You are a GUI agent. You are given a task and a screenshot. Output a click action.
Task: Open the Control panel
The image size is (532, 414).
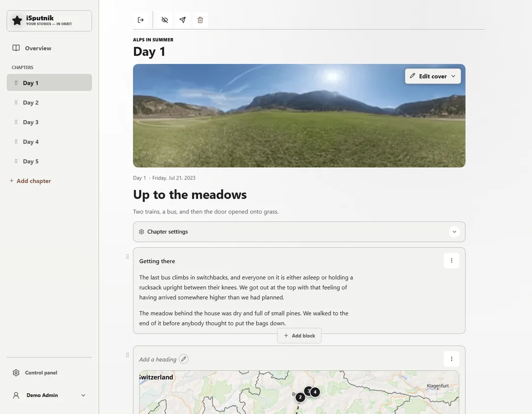coord(49,373)
